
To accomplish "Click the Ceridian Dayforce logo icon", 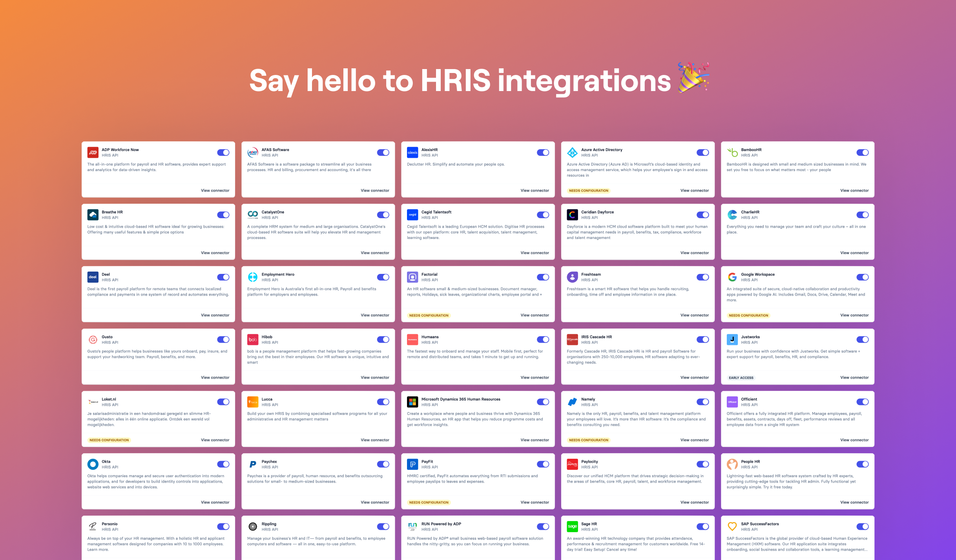I will coord(573,215).
